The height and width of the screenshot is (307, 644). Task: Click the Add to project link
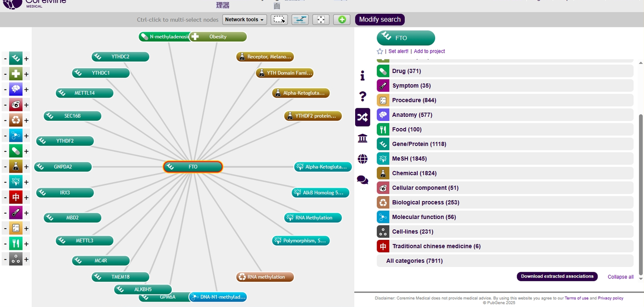[x=429, y=51]
